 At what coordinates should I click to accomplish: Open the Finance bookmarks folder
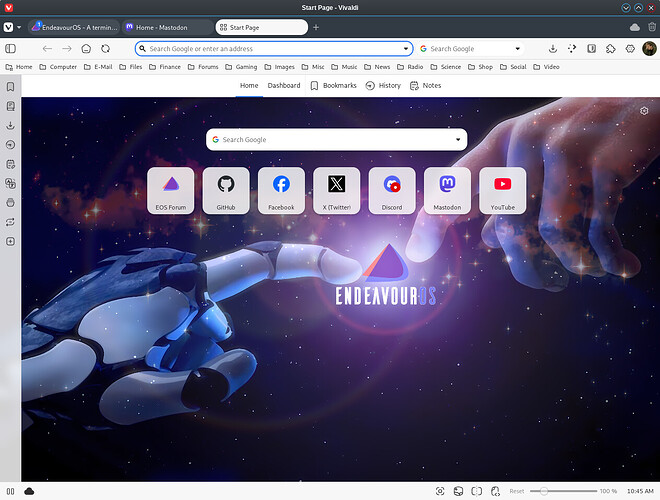tap(165, 67)
